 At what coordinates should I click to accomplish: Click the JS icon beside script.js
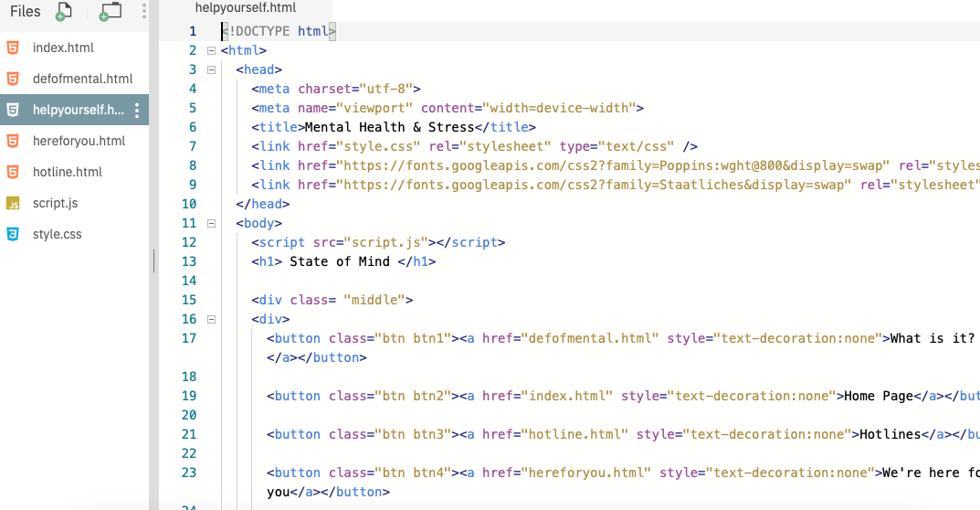[13, 204]
